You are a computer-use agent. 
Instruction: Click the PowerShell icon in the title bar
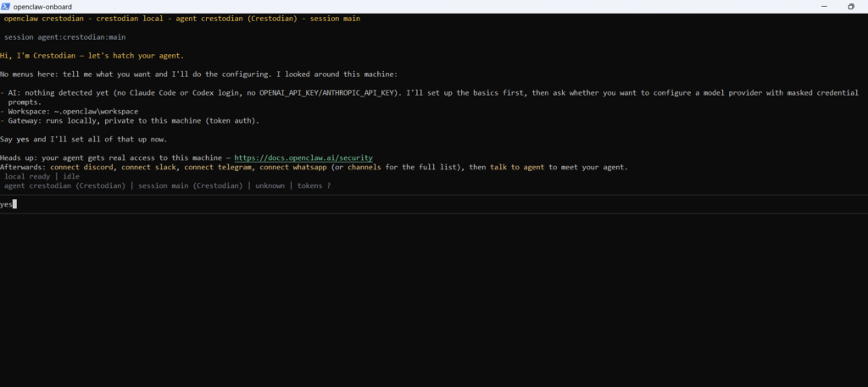tap(6, 7)
